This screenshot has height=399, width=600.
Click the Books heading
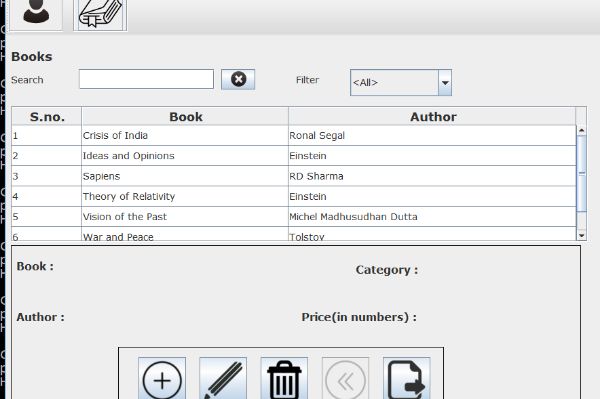click(32, 57)
